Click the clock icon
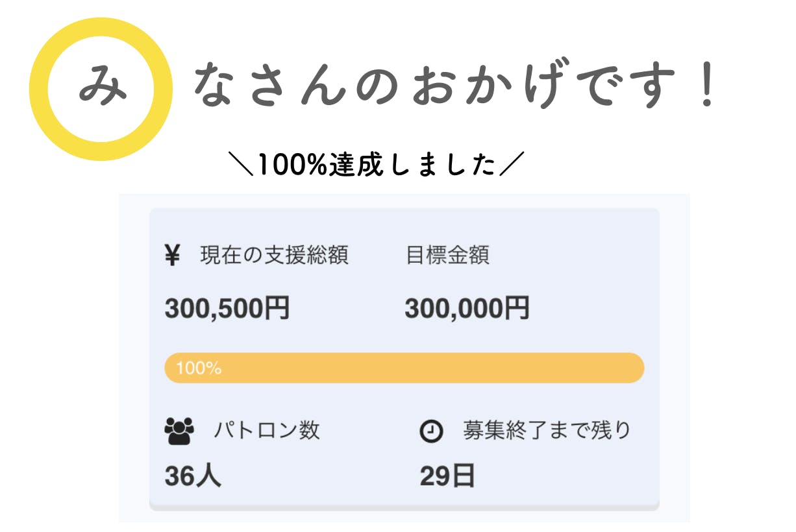 pos(431,431)
